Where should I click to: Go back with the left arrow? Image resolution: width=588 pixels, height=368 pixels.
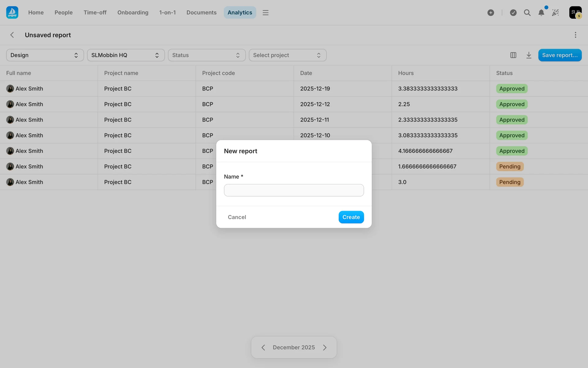coord(12,35)
